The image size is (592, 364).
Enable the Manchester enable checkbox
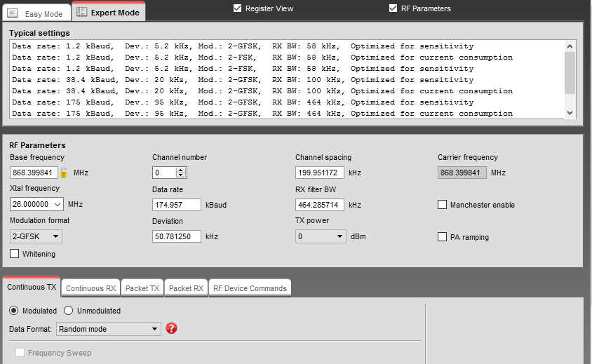442,205
